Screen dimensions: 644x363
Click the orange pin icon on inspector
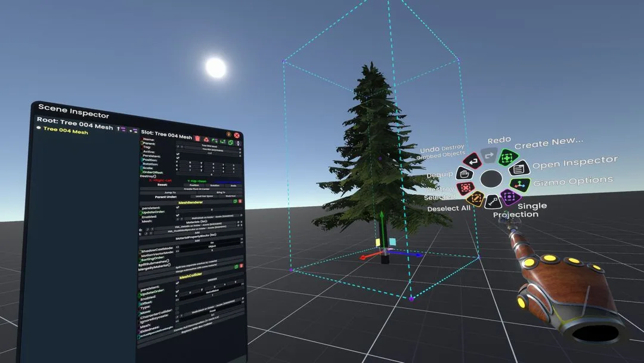[229, 134]
